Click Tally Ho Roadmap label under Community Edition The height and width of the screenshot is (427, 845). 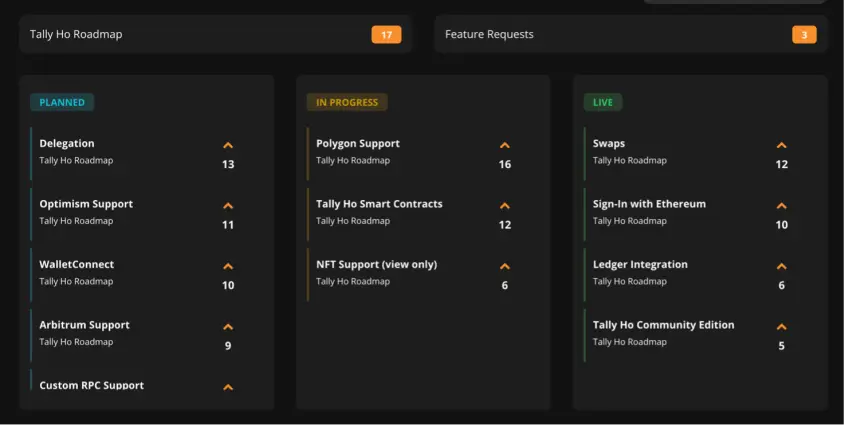pos(629,341)
